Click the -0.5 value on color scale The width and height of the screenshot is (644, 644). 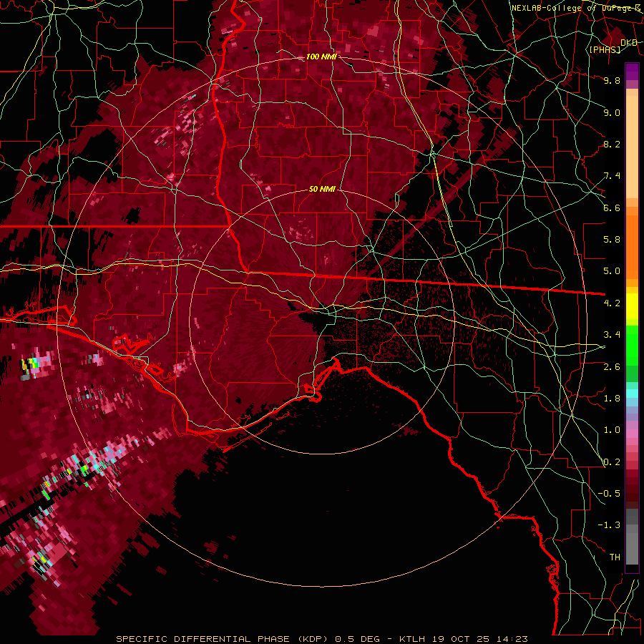(x=609, y=494)
